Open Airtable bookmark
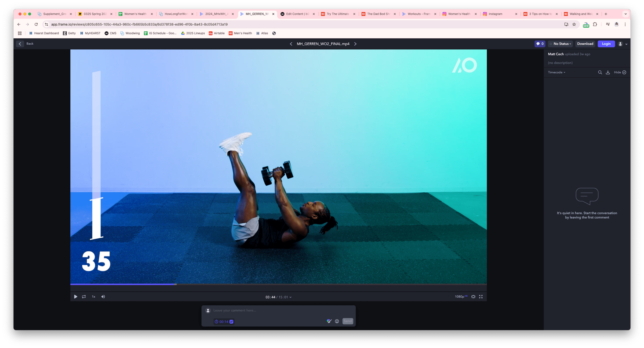The width and height of the screenshot is (644, 348). click(217, 33)
